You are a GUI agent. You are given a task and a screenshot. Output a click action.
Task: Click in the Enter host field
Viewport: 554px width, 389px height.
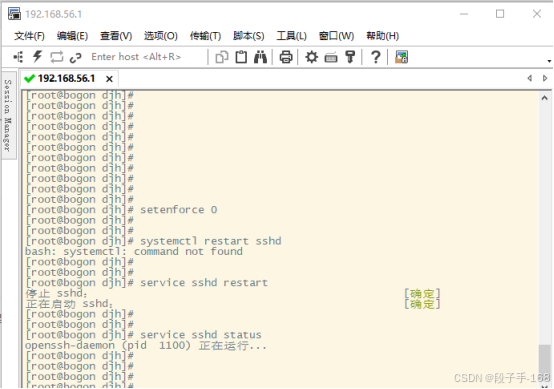[147, 57]
